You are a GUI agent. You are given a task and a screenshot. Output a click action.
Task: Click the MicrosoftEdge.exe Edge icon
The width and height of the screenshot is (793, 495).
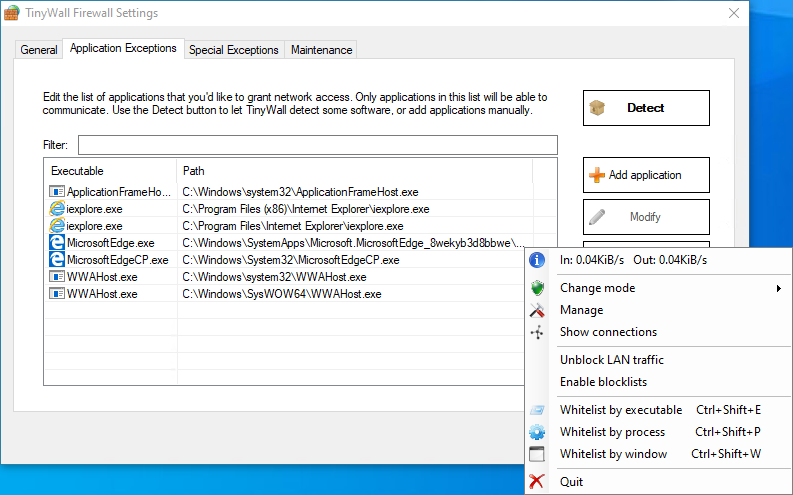[57, 243]
